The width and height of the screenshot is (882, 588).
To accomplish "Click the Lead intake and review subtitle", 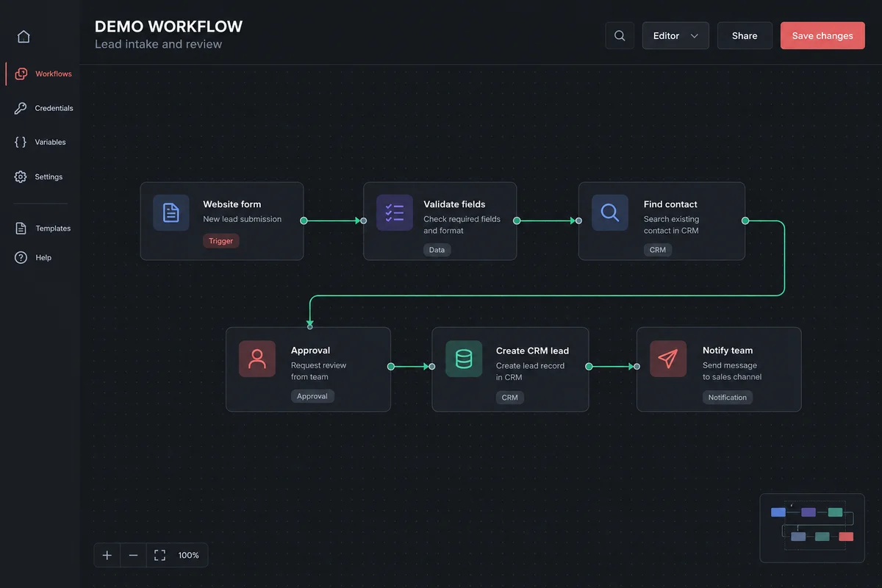I will pyautogui.click(x=158, y=44).
